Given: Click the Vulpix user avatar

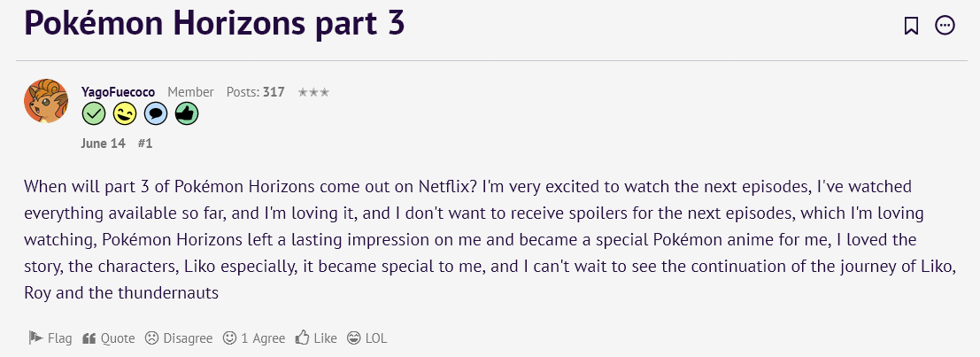Looking at the screenshot, I should [46, 101].
